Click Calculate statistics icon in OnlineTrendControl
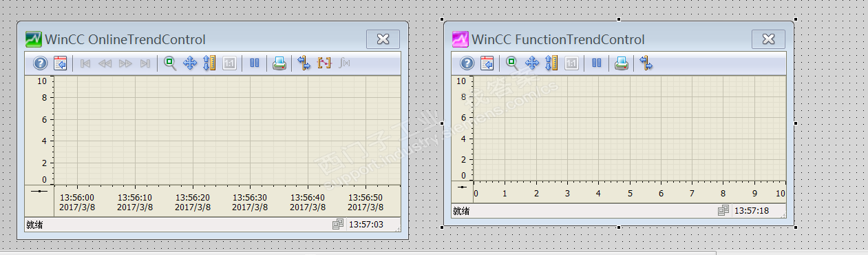The height and width of the screenshot is (255, 868). click(x=345, y=63)
